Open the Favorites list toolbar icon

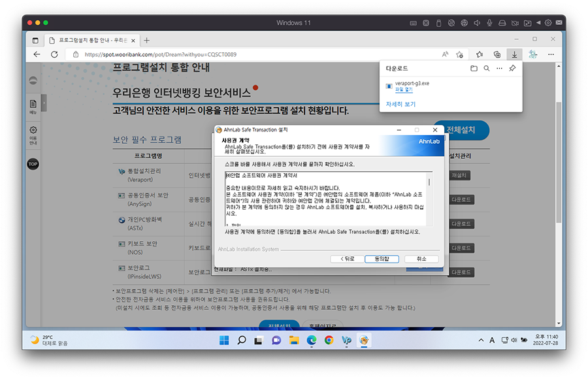[480, 54]
